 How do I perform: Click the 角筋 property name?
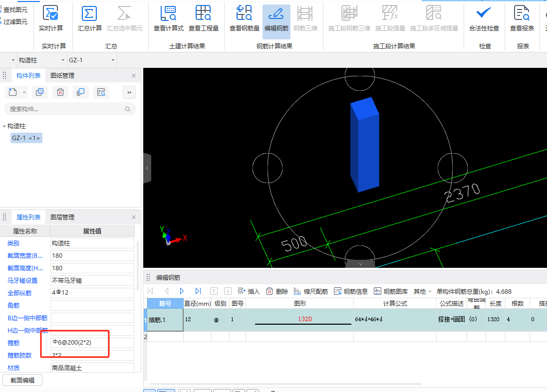pyautogui.click(x=13, y=306)
